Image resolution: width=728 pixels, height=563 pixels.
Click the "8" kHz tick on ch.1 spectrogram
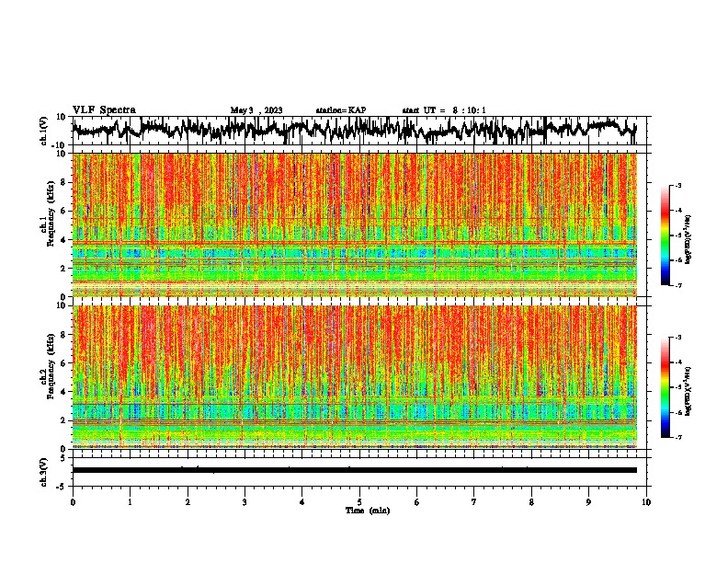(63, 182)
